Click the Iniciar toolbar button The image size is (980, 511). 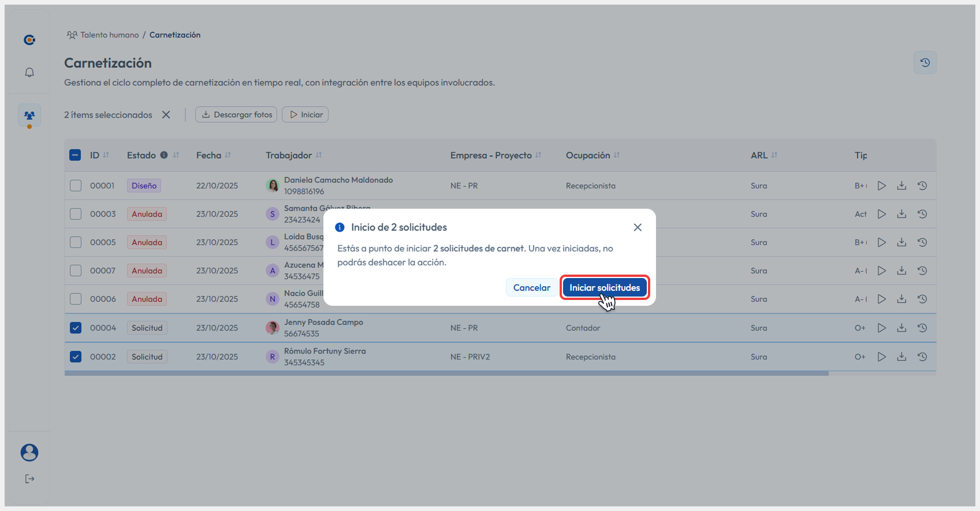point(305,114)
